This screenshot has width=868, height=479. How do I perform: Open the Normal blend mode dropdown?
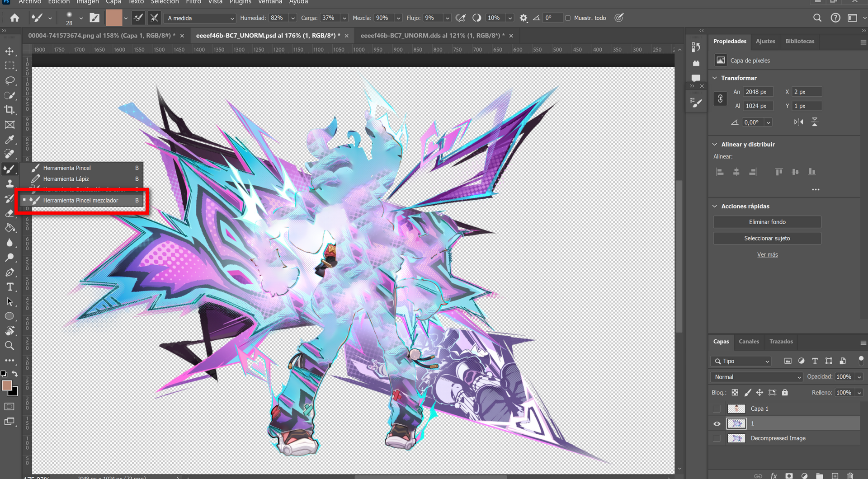point(757,377)
